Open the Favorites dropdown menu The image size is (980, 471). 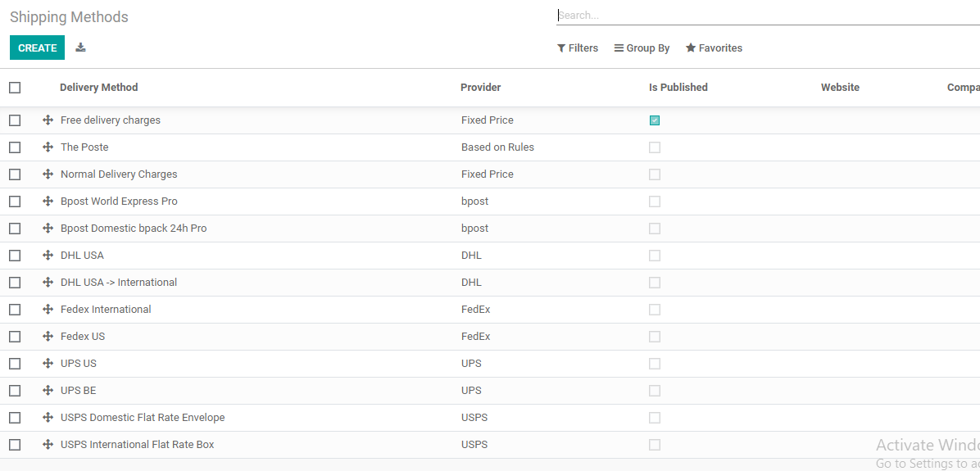714,48
